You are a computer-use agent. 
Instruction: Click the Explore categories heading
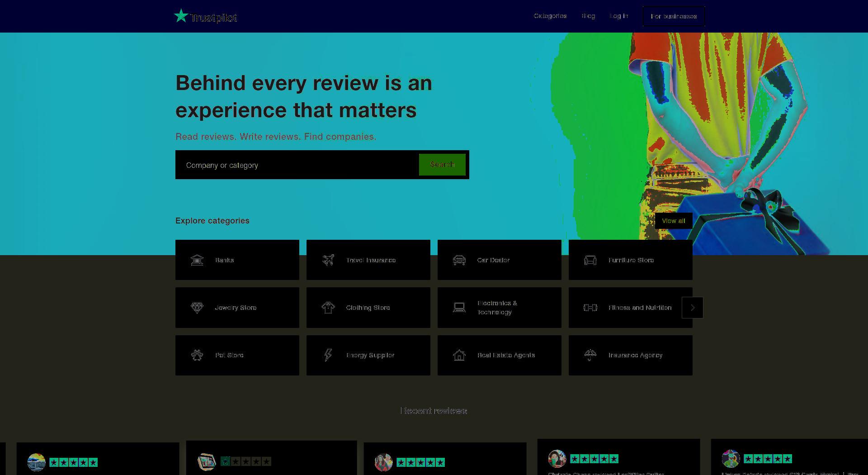pos(212,221)
